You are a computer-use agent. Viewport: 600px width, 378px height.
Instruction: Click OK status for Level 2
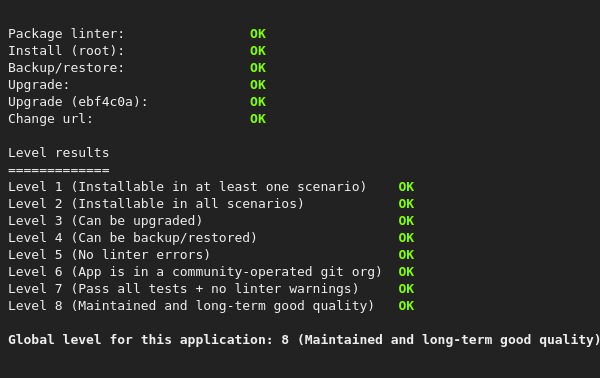pos(406,204)
